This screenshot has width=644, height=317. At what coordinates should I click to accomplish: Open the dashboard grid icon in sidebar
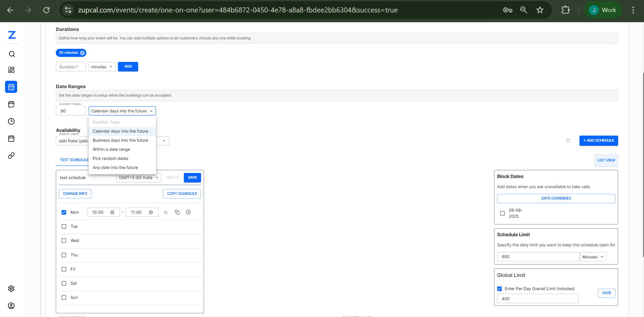[11, 70]
